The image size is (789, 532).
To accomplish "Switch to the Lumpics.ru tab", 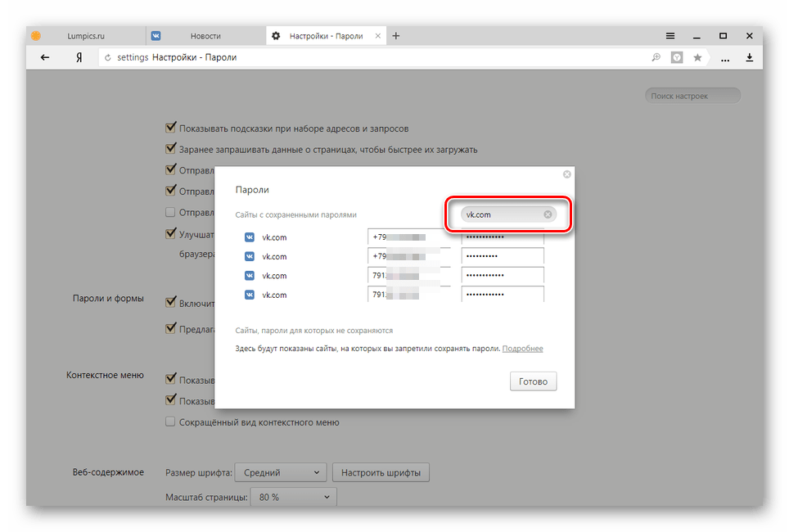I will [x=86, y=36].
